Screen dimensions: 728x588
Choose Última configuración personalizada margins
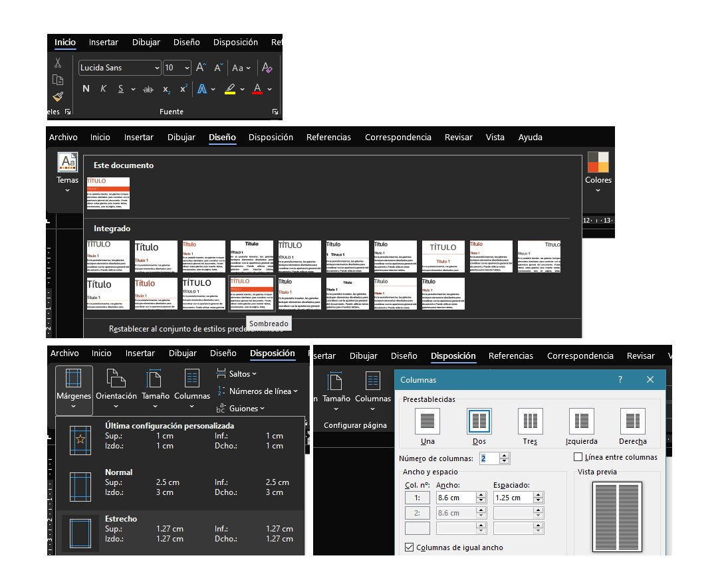click(180, 439)
